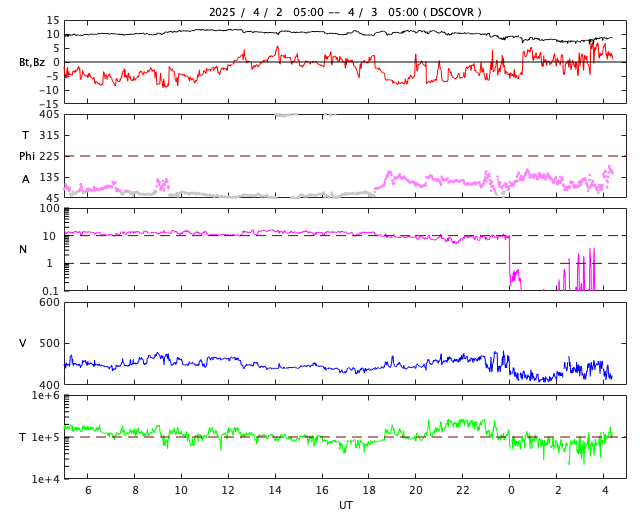Select the '100' tick of the N panel
Screen dimensions: 640x512
point(49,208)
